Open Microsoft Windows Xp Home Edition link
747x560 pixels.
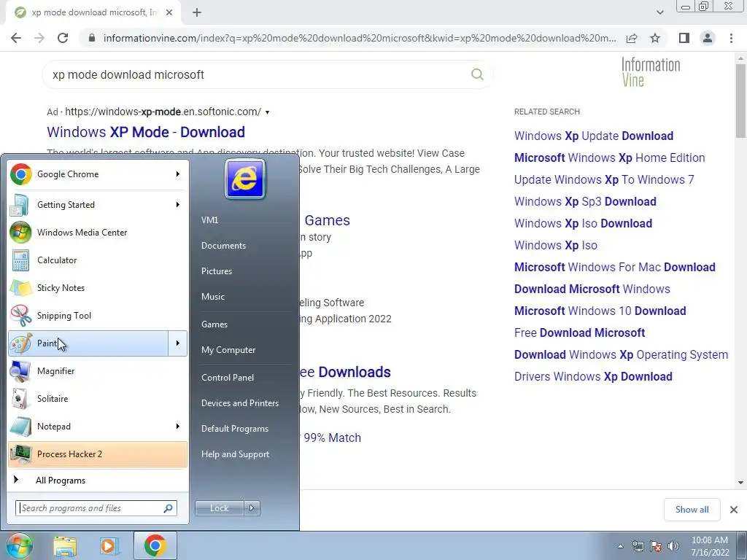pos(609,157)
